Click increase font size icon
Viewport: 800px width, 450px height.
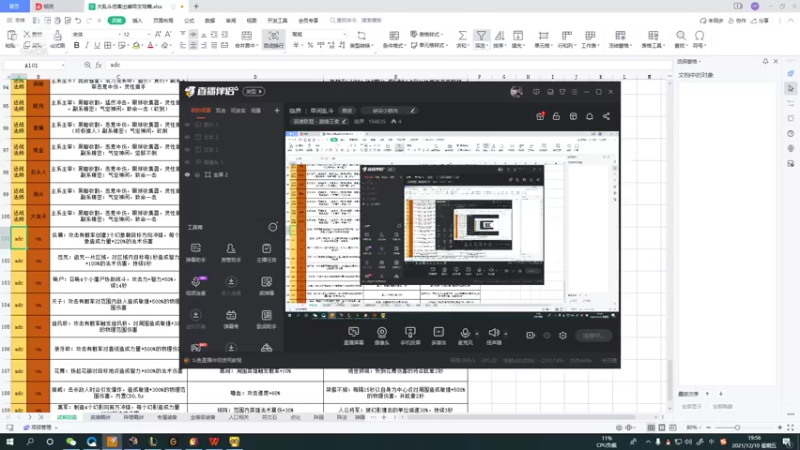pyautogui.click(x=158, y=34)
